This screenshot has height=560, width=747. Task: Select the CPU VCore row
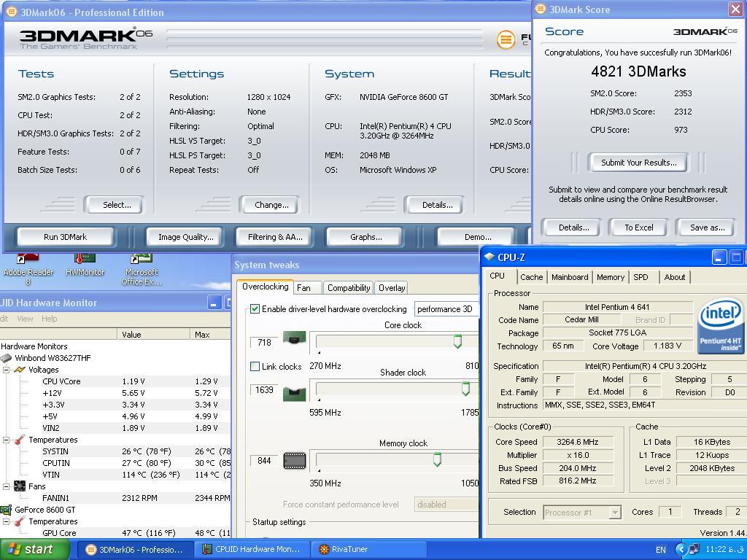(115, 381)
